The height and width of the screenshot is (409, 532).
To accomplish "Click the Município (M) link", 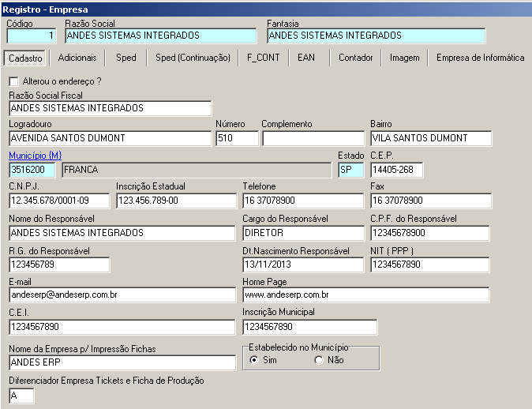I will (36, 156).
